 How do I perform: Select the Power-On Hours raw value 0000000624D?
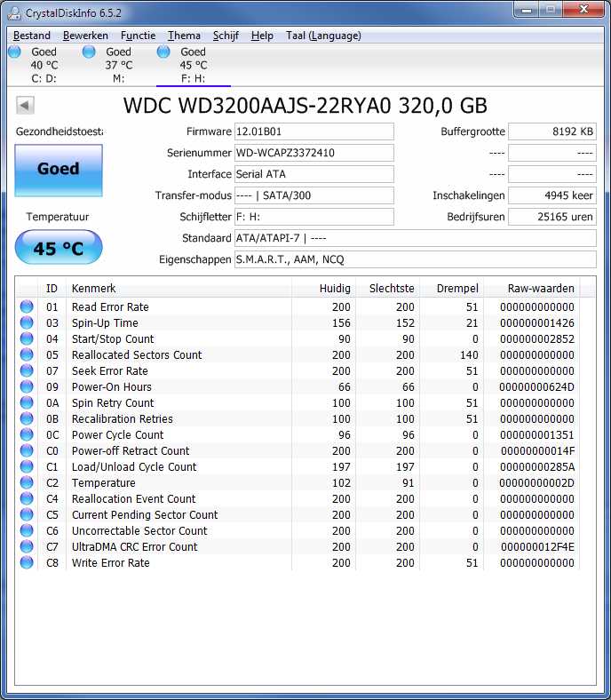(537, 387)
